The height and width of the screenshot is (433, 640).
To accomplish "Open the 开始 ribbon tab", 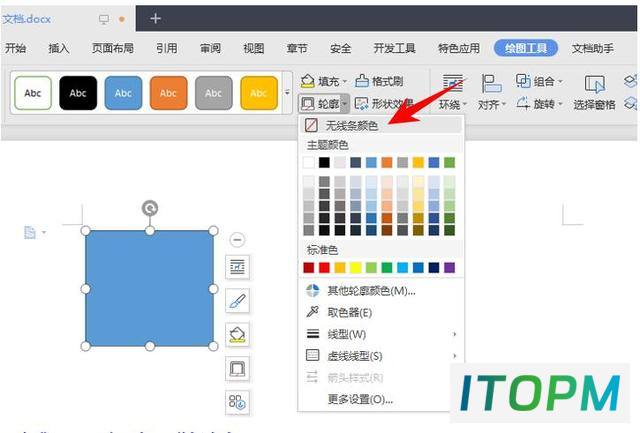I will (16, 48).
